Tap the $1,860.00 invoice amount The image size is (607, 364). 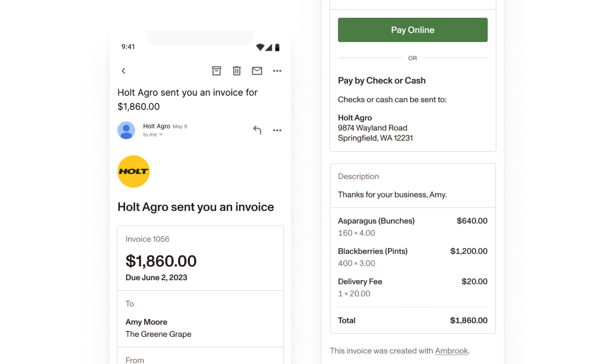(161, 261)
